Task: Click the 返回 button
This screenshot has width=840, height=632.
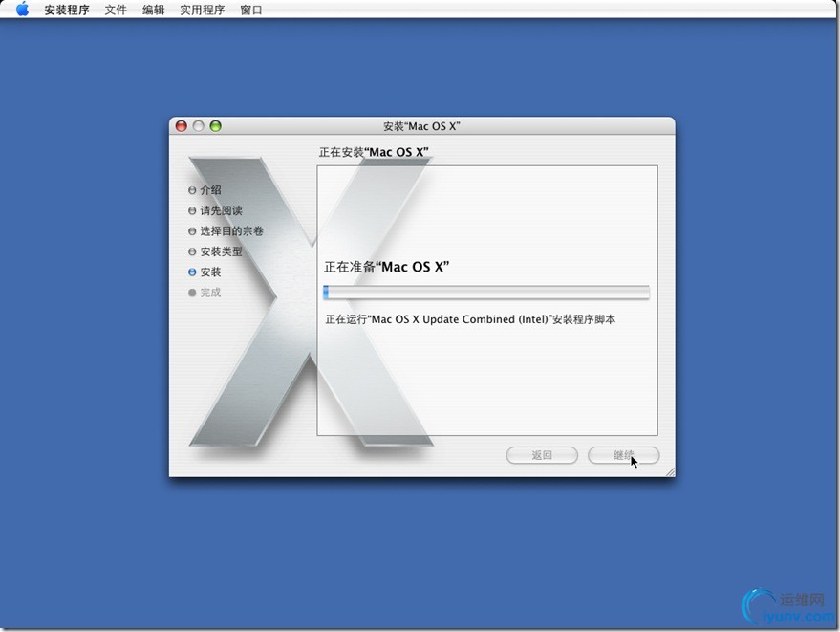Action: pyautogui.click(x=542, y=455)
